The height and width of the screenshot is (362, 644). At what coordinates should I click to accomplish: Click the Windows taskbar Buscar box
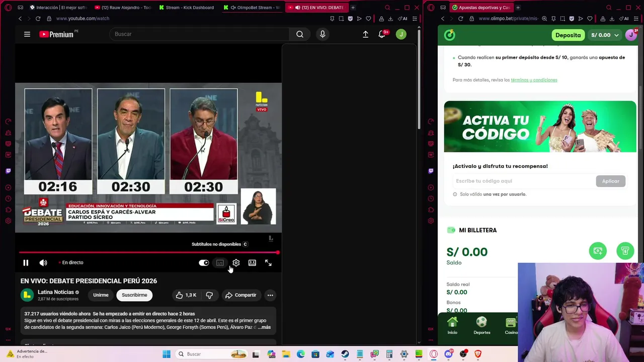[210, 354]
